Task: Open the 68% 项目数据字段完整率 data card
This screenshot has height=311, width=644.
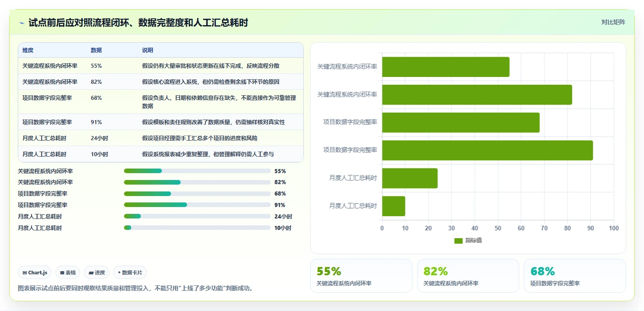Action: coord(575,276)
